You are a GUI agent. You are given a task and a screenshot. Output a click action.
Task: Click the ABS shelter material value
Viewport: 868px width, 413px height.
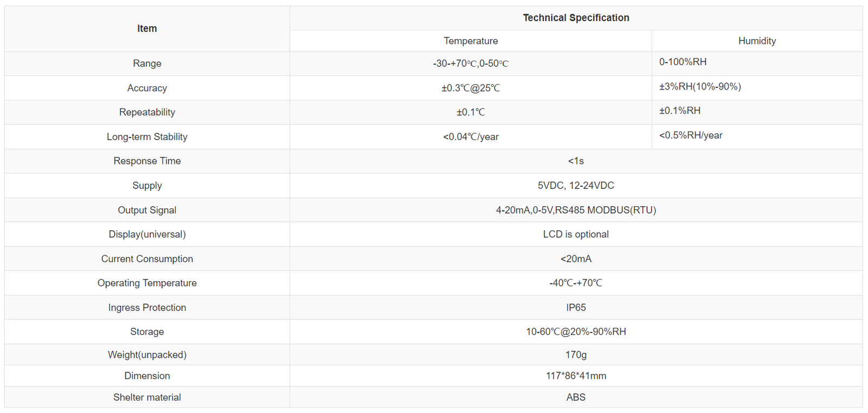coord(576,397)
